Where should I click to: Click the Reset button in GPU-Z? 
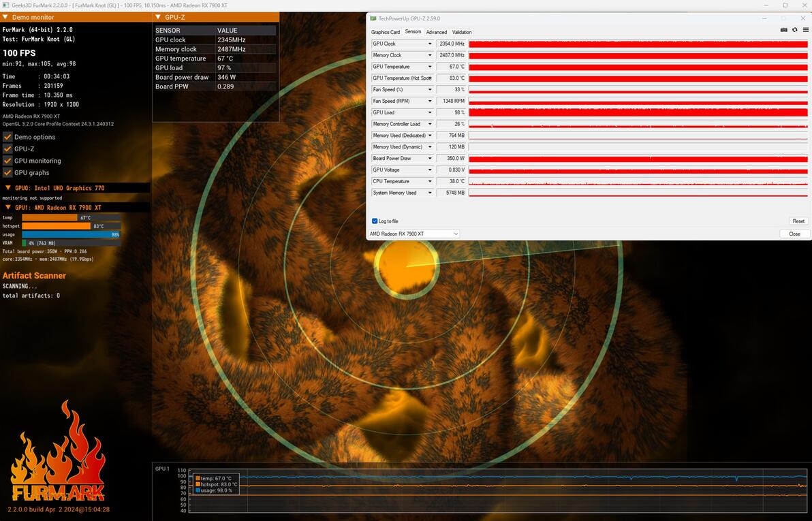pyautogui.click(x=798, y=221)
